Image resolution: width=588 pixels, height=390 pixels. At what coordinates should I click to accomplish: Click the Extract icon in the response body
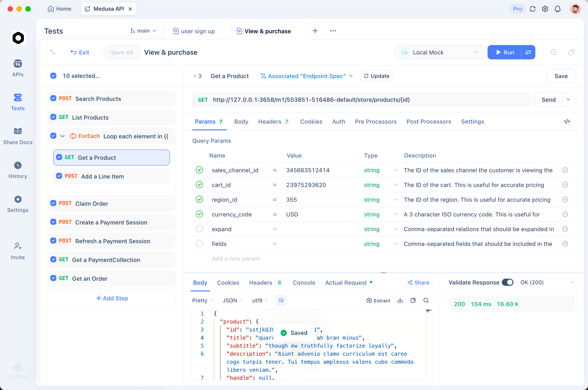379,300
